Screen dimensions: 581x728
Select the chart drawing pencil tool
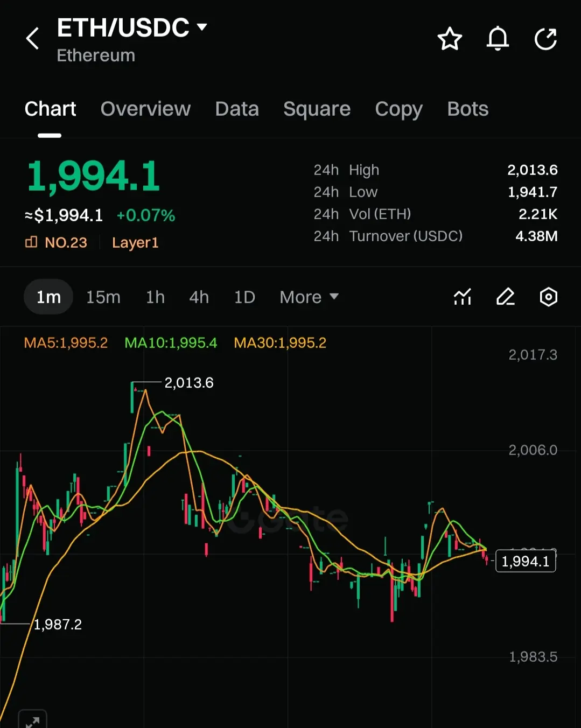click(506, 297)
